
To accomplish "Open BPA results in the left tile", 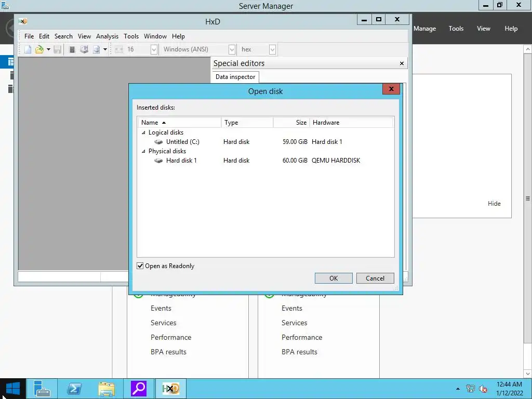I will [168, 352].
